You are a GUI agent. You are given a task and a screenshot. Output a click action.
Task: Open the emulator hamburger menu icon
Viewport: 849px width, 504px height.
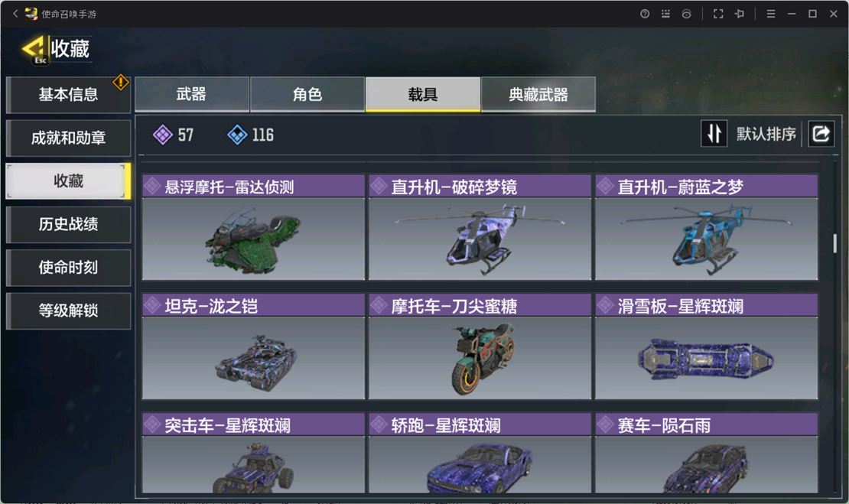coord(770,14)
